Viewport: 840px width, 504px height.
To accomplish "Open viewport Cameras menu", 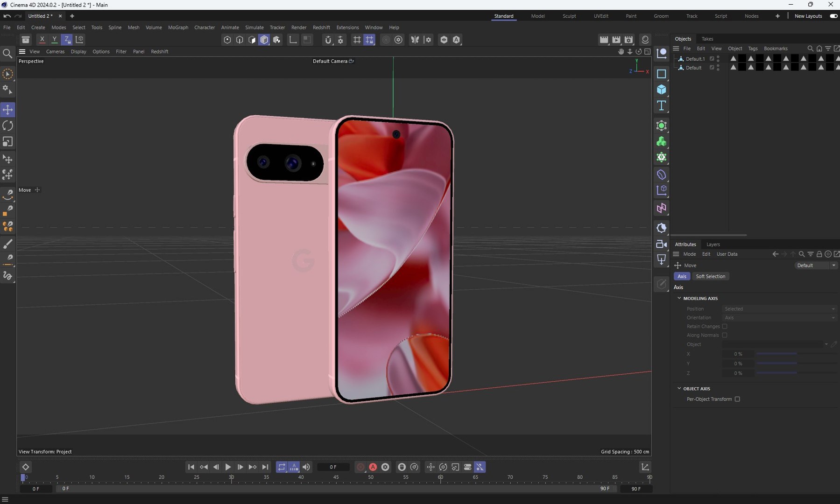I will pos(55,51).
